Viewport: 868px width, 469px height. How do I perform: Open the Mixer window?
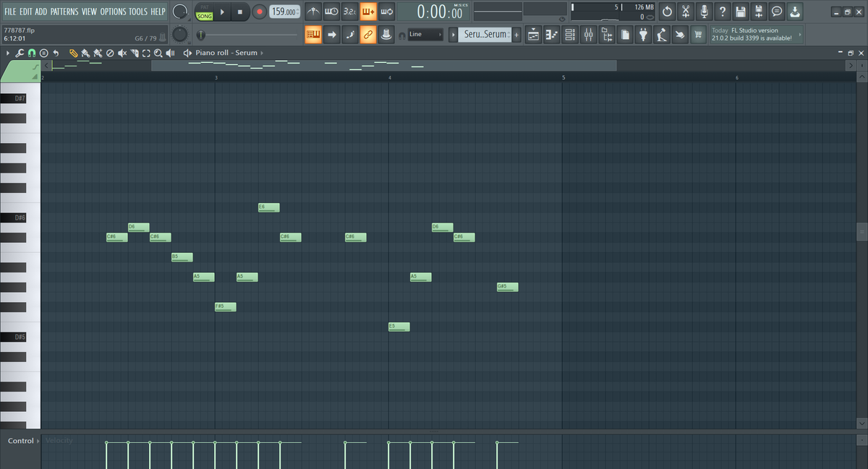588,34
